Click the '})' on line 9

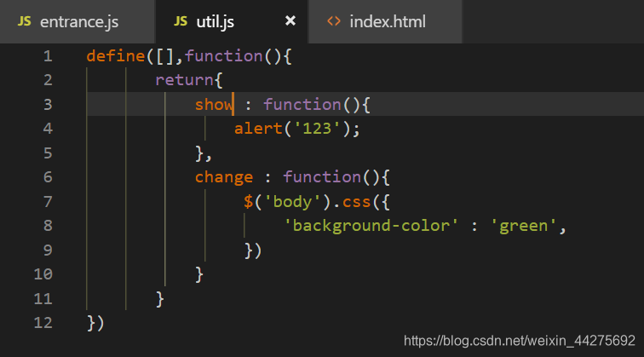point(253,250)
